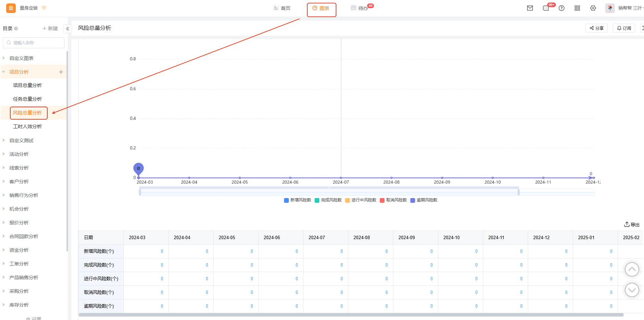Screen dimensions: 644x320
Task: Click the 导出 export button
Action: click(632, 225)
